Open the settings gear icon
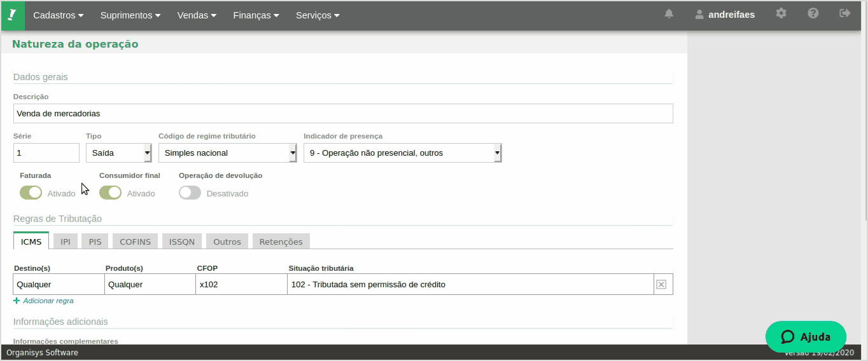 [x=781, y=13]
